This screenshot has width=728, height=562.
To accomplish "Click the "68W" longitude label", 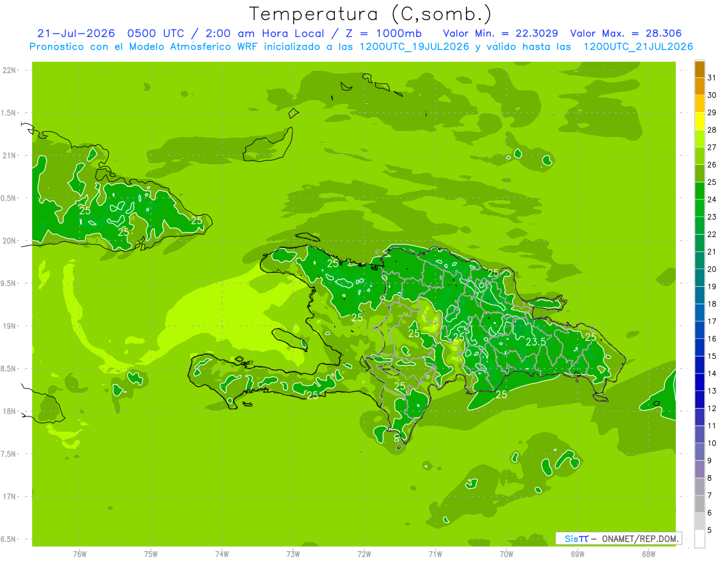I will click(x=649, y=554).
